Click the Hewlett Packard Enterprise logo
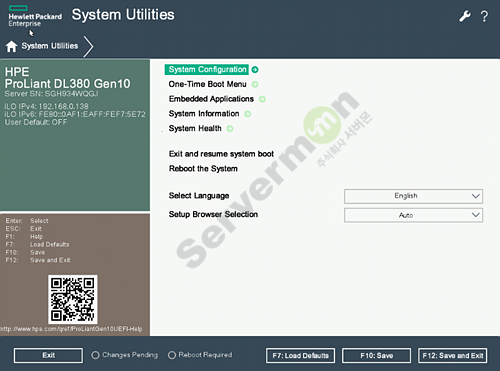 (x=35, y=16)
